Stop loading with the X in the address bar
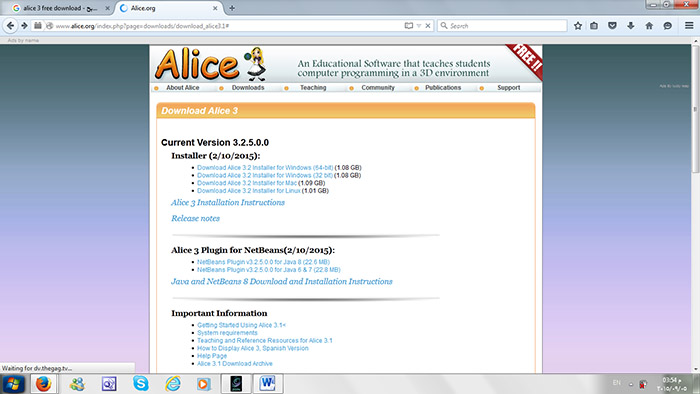 pyautogui.click(x=428, y=26)
